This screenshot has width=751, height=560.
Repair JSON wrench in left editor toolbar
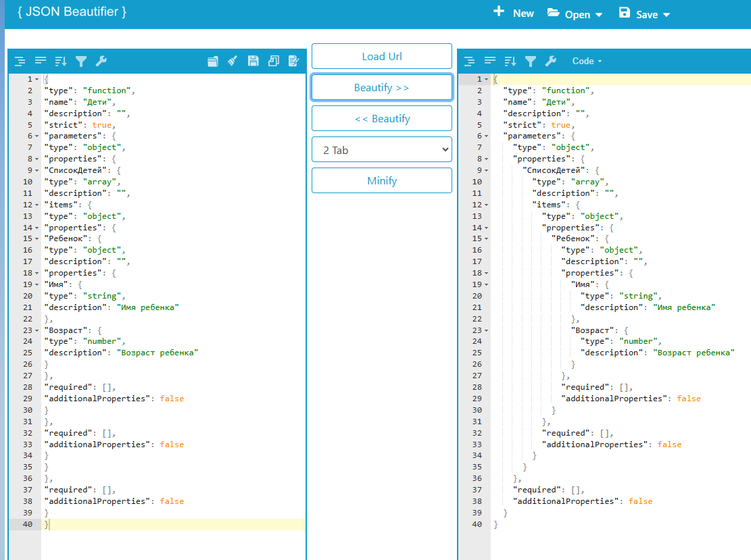(x=101, y=61)
